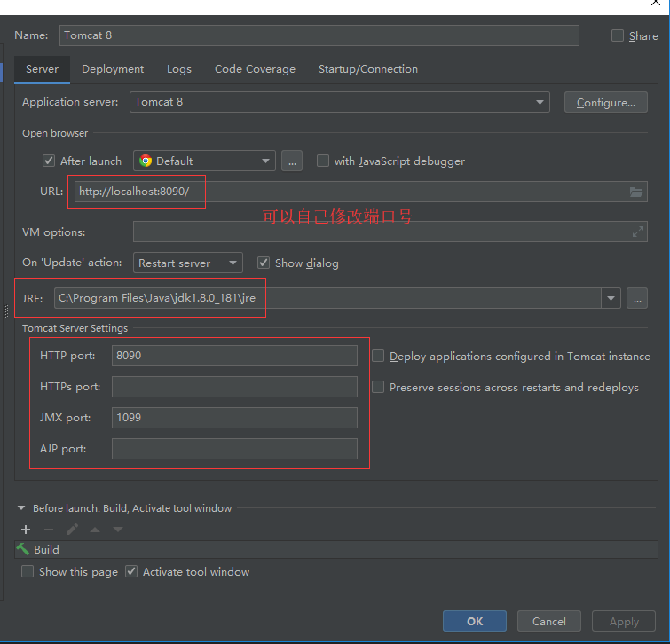The height and width of the screenshot is (644, 670).
Task: Switch to the Deployment tab
Action: [x=113, y=69]
